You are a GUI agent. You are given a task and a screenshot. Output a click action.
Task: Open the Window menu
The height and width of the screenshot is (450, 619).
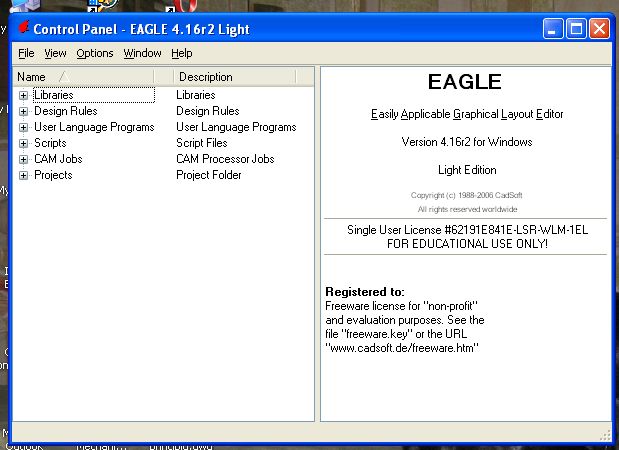142,53
